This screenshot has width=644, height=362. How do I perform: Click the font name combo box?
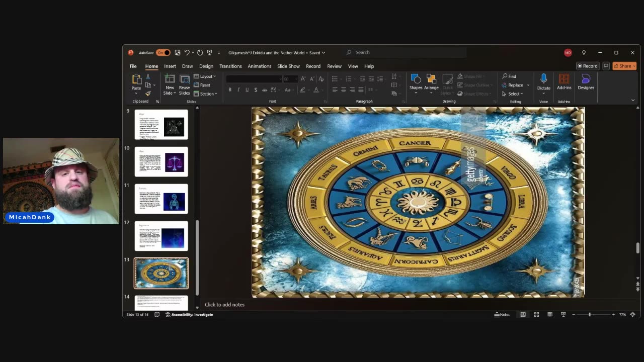tap(254, 79)
